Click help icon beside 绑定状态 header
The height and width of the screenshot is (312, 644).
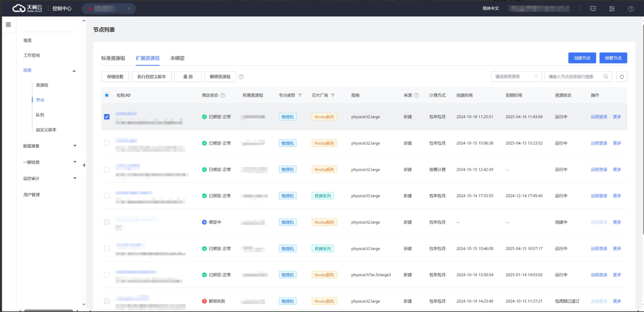(x=223, y=95)
